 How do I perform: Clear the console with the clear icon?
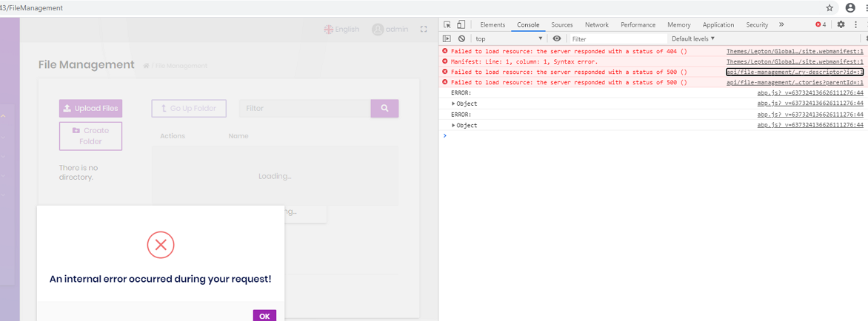[461, 38]
